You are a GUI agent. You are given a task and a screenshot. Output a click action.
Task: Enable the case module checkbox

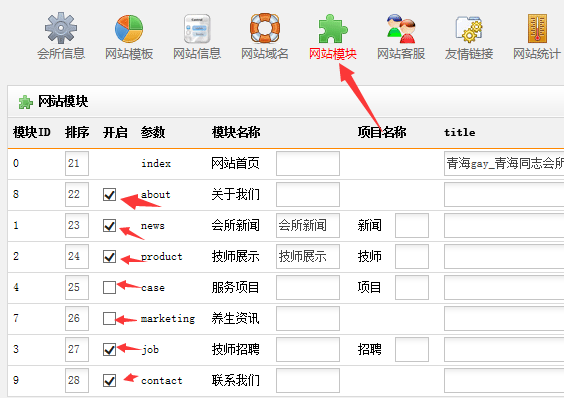click(109, 288)
